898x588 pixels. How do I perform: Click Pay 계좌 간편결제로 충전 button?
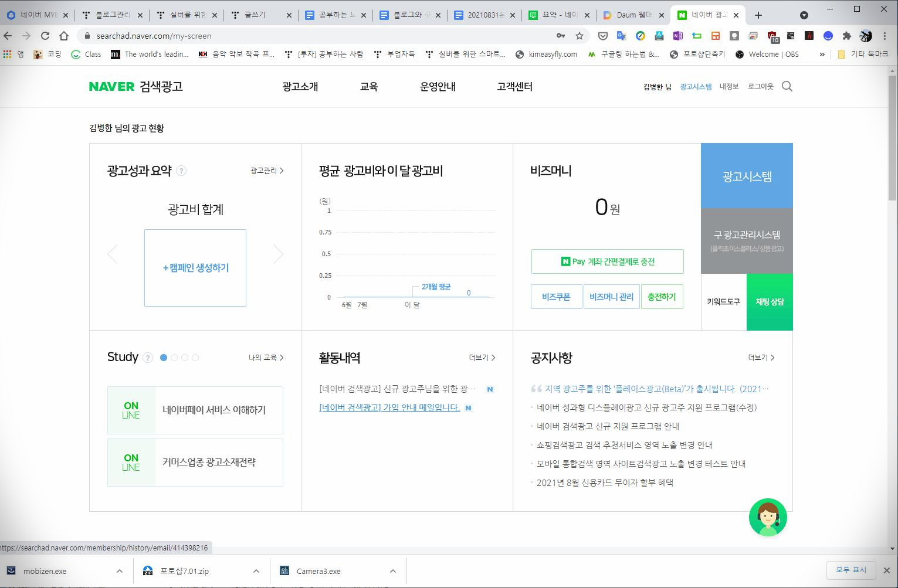point(608,261)
